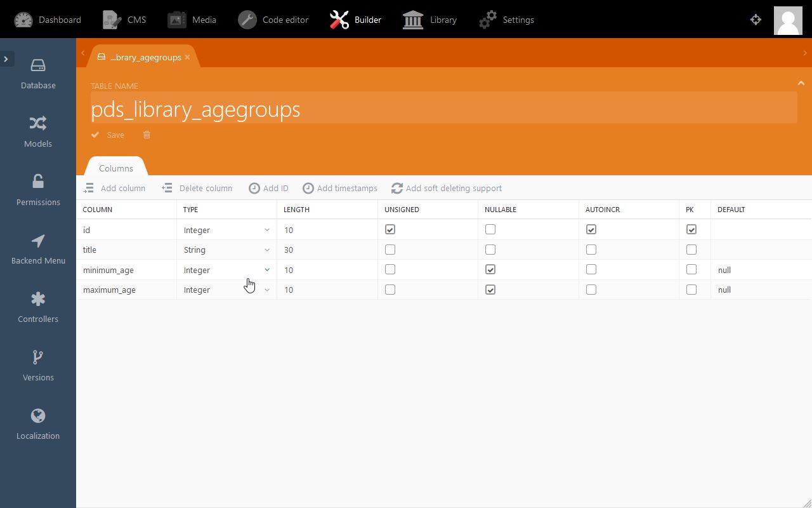Open the Code editor menu item
This screenshot has width=812, height=508.
(x=273, y=20)
